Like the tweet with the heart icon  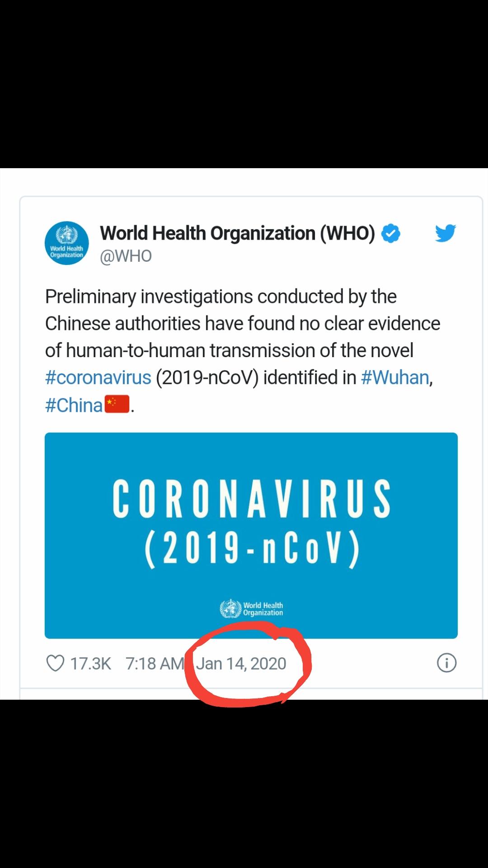[55, 663]
